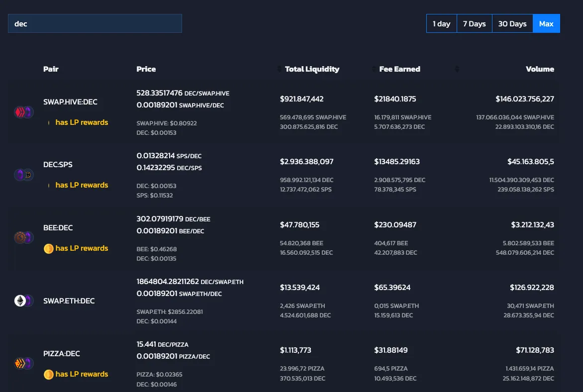The height and width of the screenshot is (392, 583).
Task: Click total liquidity $921.847,442
Action: 301,99
